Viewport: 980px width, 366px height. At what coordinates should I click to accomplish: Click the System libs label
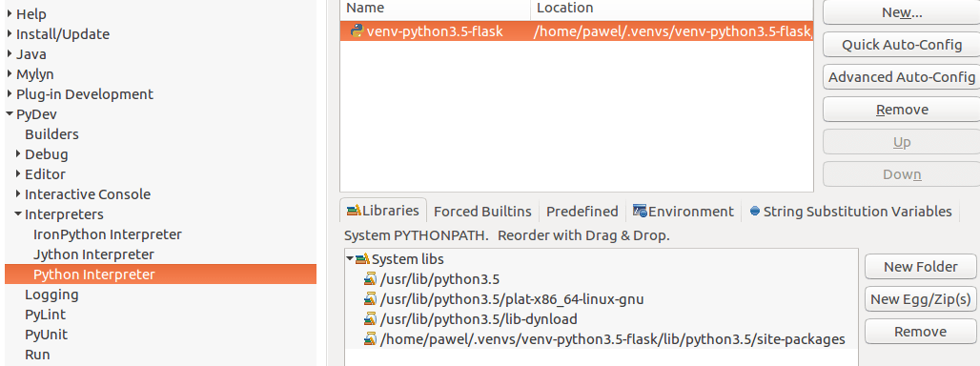click(x=408, y=258)
